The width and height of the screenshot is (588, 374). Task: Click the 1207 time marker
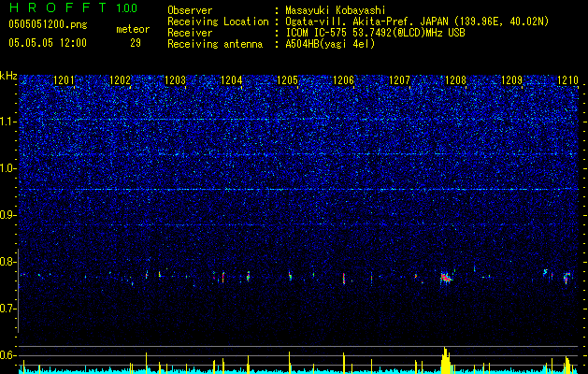[399, 80]
